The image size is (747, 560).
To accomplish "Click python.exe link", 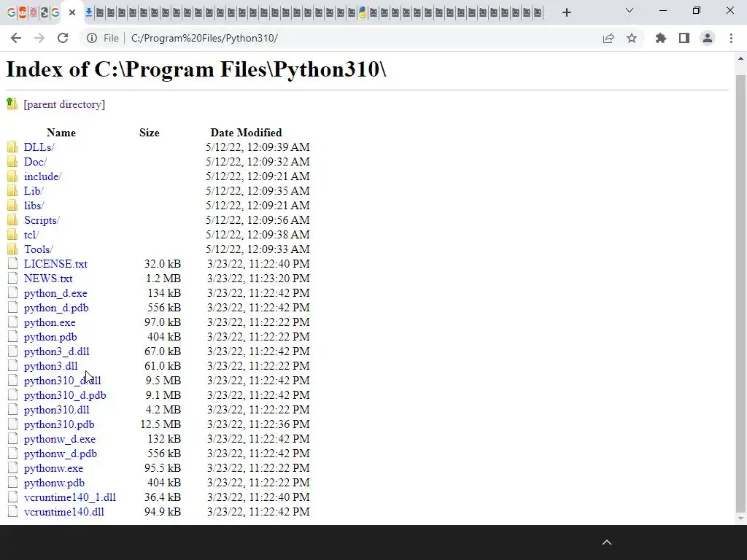I will 50,322.
